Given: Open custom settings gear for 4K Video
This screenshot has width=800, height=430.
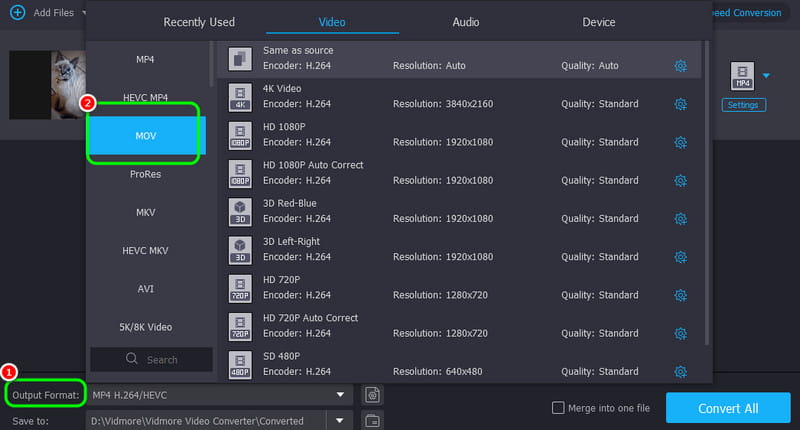Looking at the screenshot, I should [680, 104].
